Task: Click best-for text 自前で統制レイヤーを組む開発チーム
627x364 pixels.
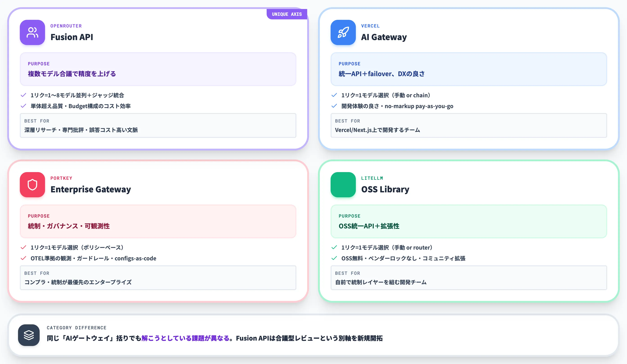Action: pyautogui.click(x=381, y=282)
